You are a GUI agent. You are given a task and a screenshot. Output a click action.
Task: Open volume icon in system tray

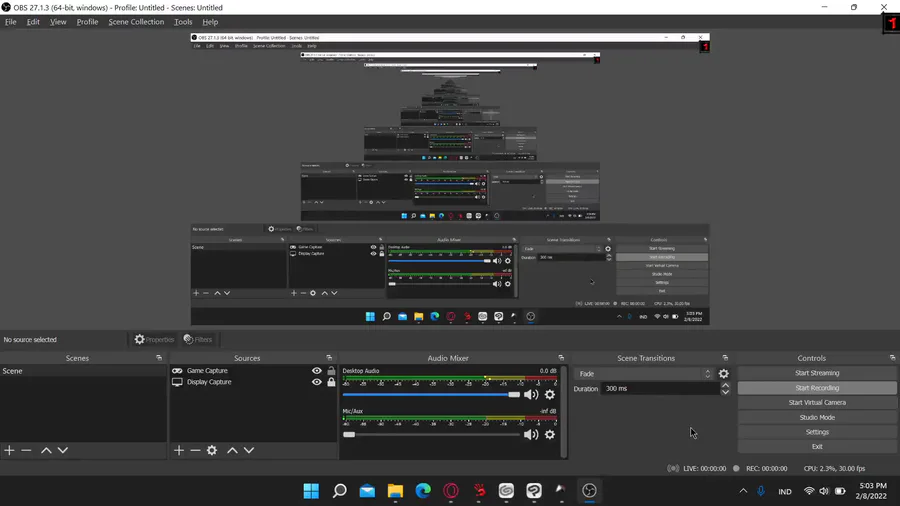[824, 491]
